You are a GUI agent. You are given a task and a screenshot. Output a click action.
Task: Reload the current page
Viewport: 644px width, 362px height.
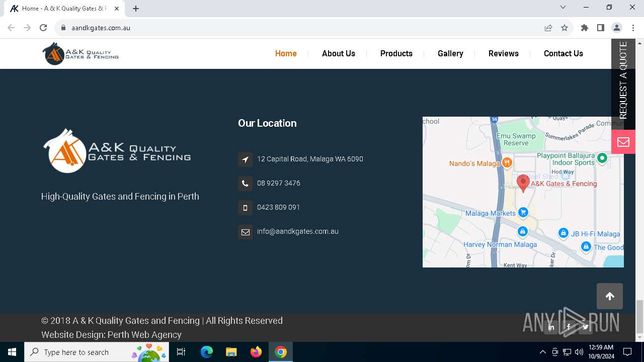coord(43,28)
